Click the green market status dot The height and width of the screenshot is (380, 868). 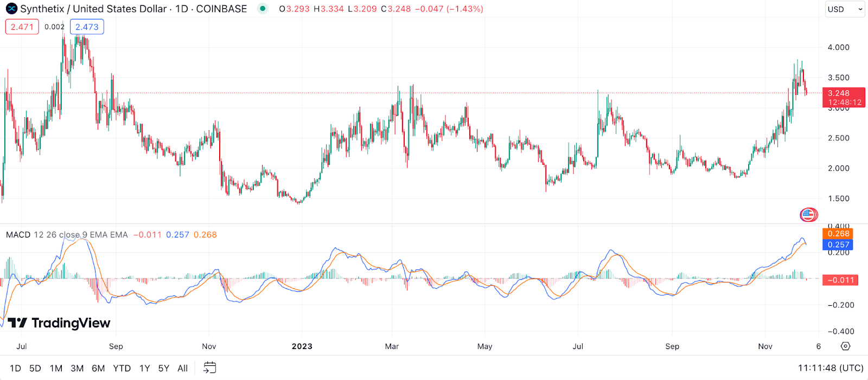tap(263, 9)
